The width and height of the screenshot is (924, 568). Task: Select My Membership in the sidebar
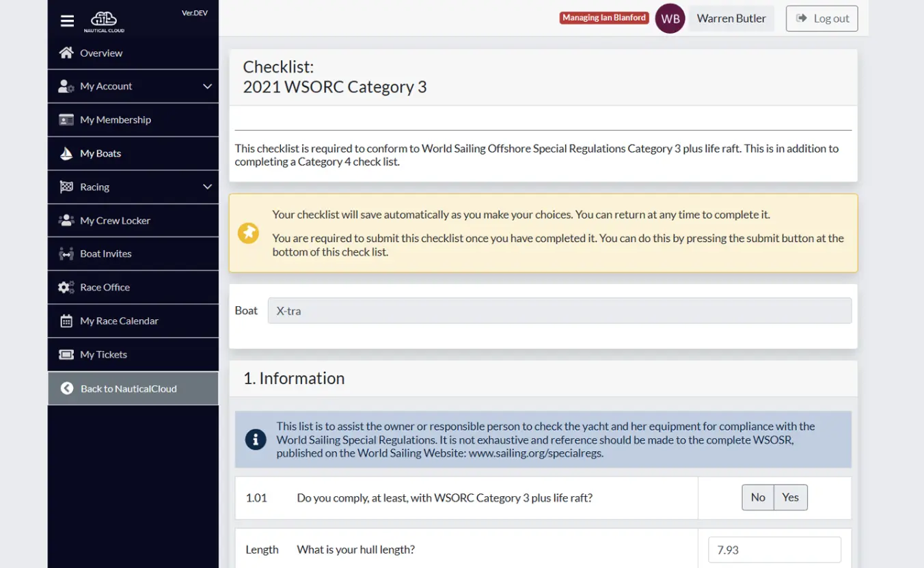116,120
